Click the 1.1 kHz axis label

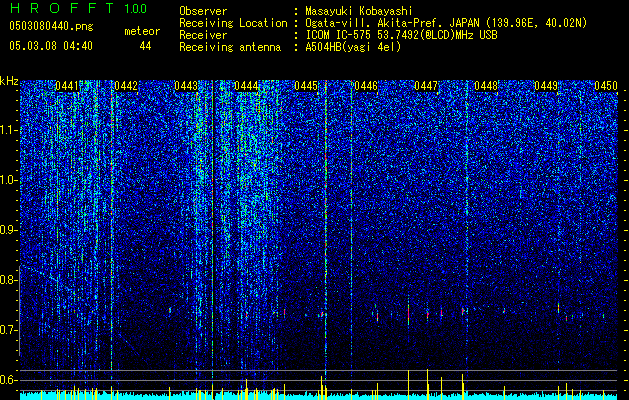[x=8, y=130]
